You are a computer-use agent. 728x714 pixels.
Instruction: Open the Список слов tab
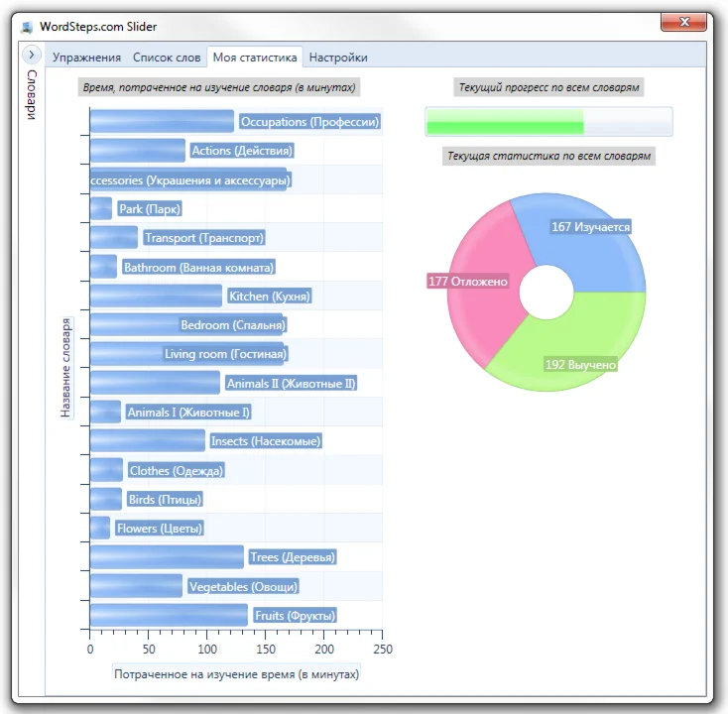[167, 58]
